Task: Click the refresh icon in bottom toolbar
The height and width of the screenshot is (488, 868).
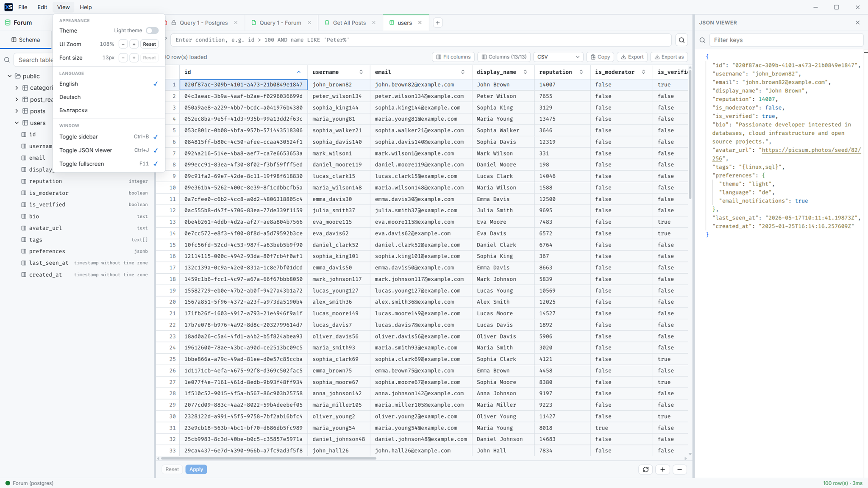Action: tap(645, 469)
